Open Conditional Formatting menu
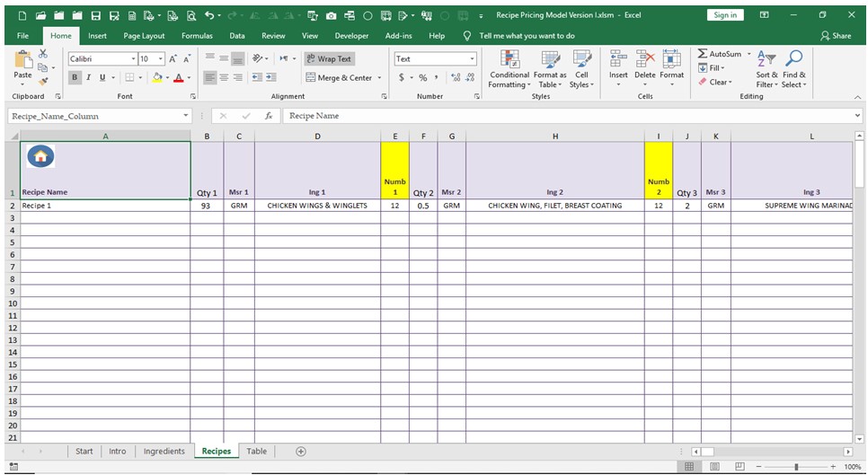The height and width of the screenshot is (475, 868). (509, 69)
